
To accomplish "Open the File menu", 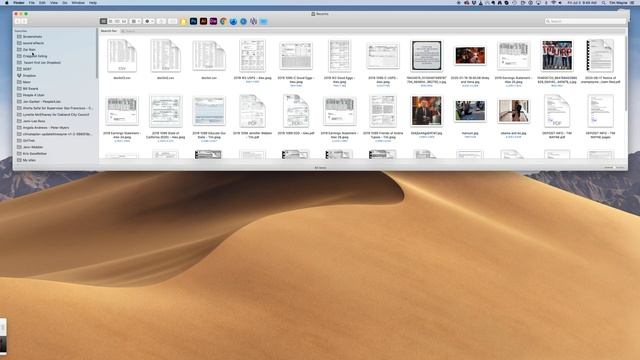I will (x=31, y=2).
